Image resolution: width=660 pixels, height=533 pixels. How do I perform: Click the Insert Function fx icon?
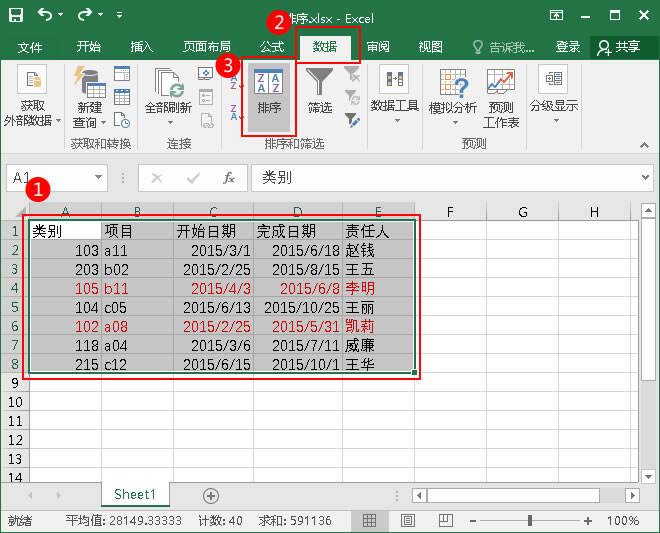pyautogui.click(x=229, y=178)
